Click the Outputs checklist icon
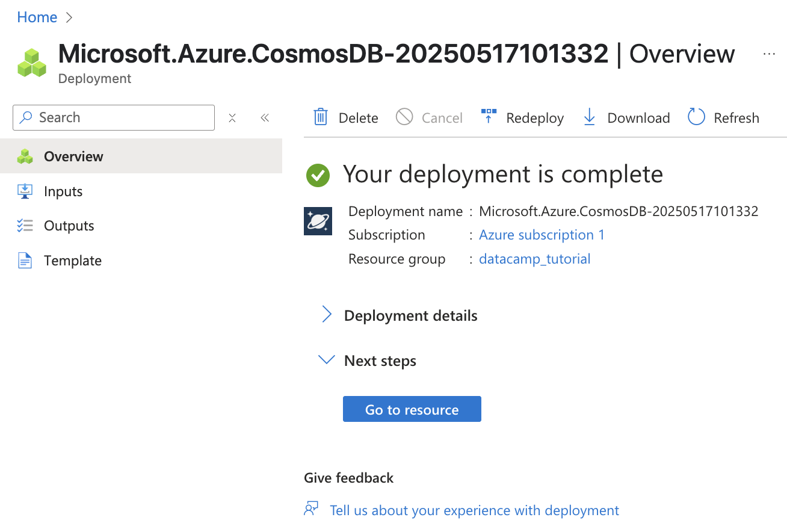 pos(25,226)
